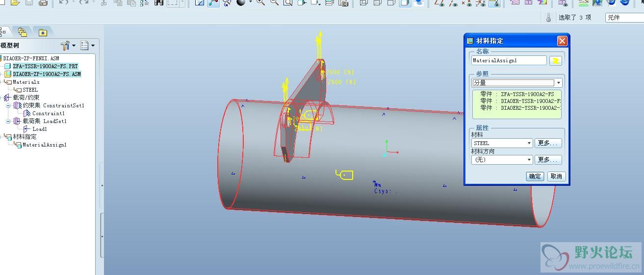Viewport: 644px width, 275px height.
Task: Open the model tree Settings list dropdown
Action: [x=88, y=46]
